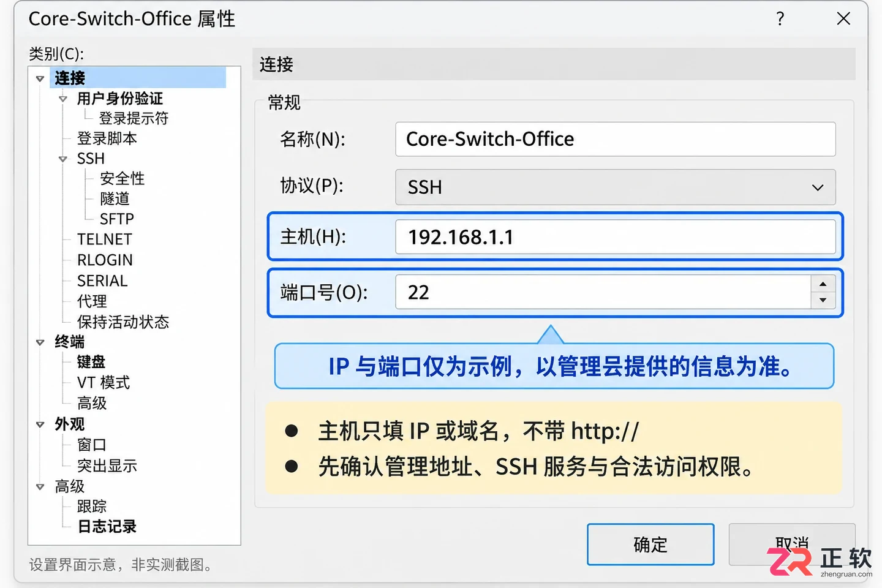Select 保持活动状态 tree item

point(123,322)
